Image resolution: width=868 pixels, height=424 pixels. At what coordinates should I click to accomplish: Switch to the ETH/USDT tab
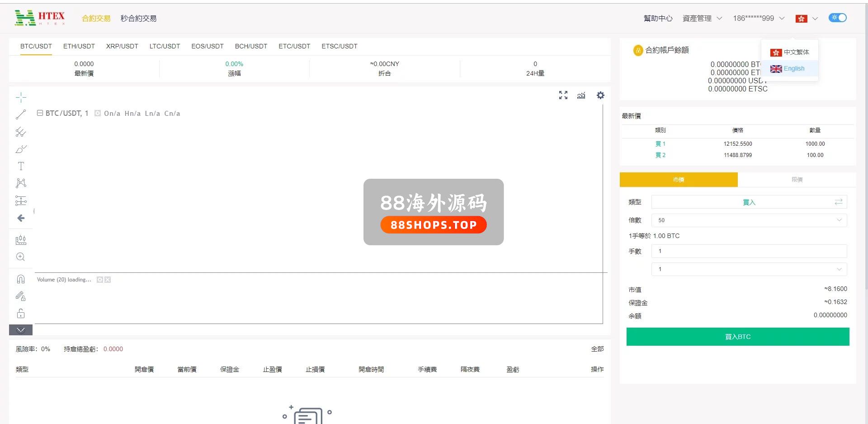coord(79,46)
